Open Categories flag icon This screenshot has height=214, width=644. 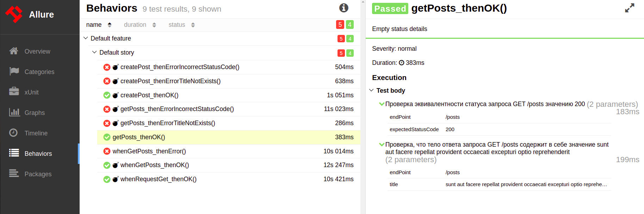coord(14,72)
